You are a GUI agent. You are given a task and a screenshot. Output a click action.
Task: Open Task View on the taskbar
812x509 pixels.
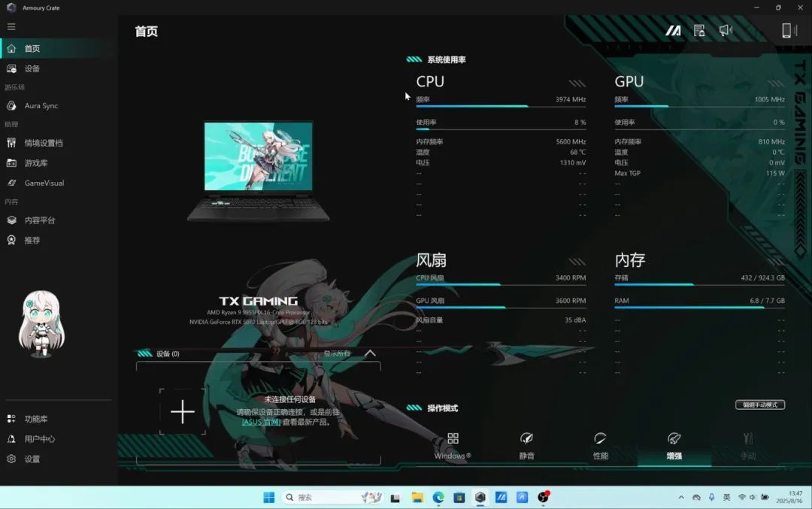pyautogui.click(x=395, y=498)
